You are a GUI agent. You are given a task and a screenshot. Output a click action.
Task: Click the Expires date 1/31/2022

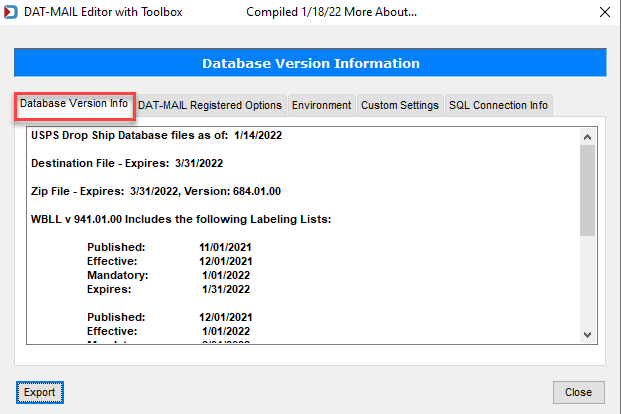point(226,289)
